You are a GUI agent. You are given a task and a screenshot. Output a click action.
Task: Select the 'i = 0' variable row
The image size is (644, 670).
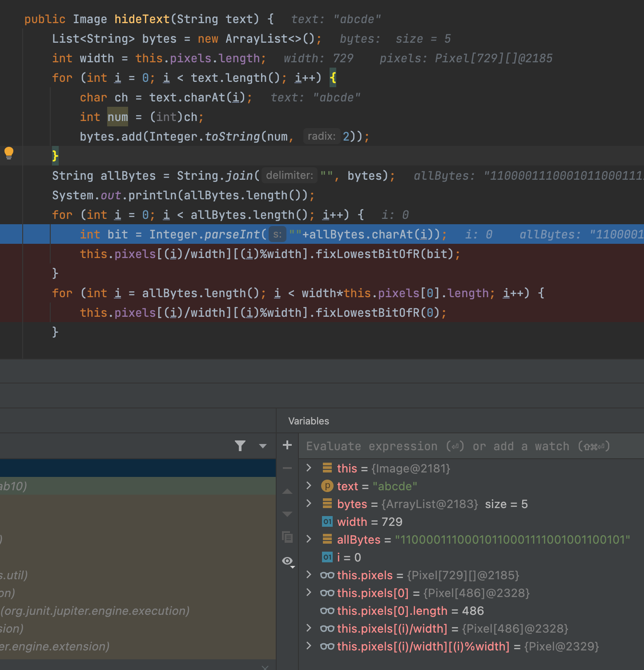(x=349, y=557)
